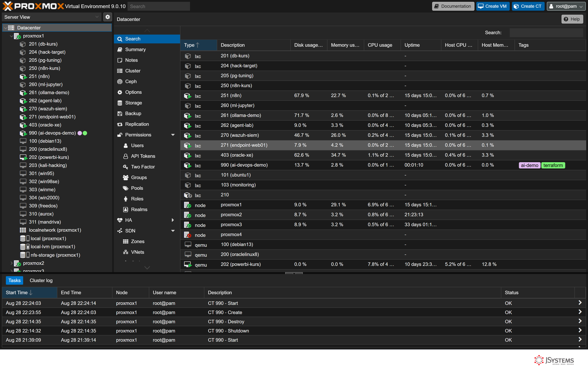Open the Server View dropdown
588x372 pixels.
point(97,17)
